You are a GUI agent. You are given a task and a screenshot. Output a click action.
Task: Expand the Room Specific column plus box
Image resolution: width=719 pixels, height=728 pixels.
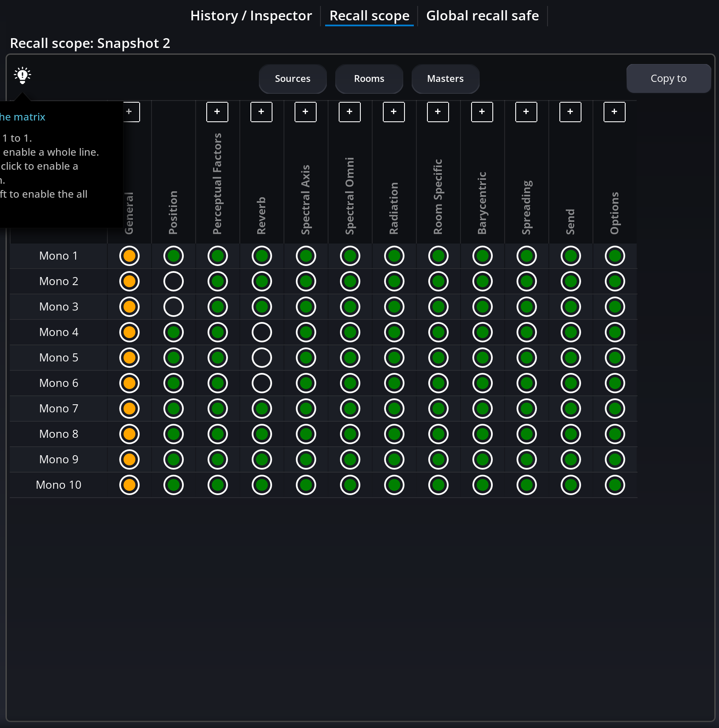[x=438, y=112]
